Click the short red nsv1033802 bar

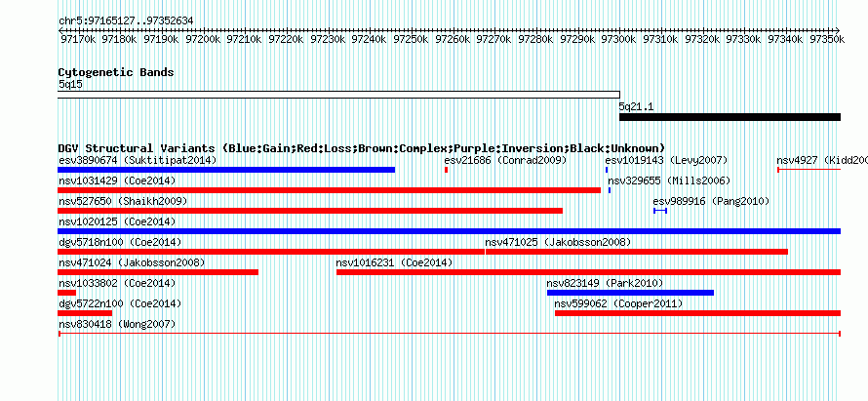click(67, 293)
